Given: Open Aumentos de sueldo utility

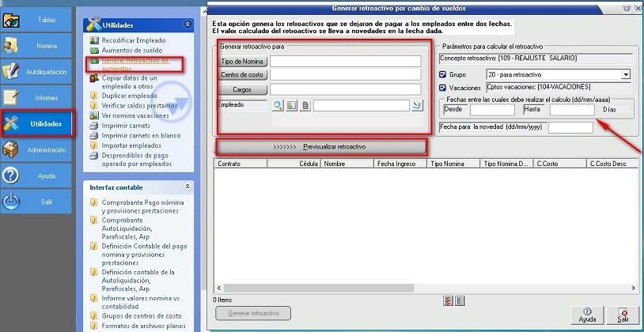Looking at the screenshot, I should [130, 50].
